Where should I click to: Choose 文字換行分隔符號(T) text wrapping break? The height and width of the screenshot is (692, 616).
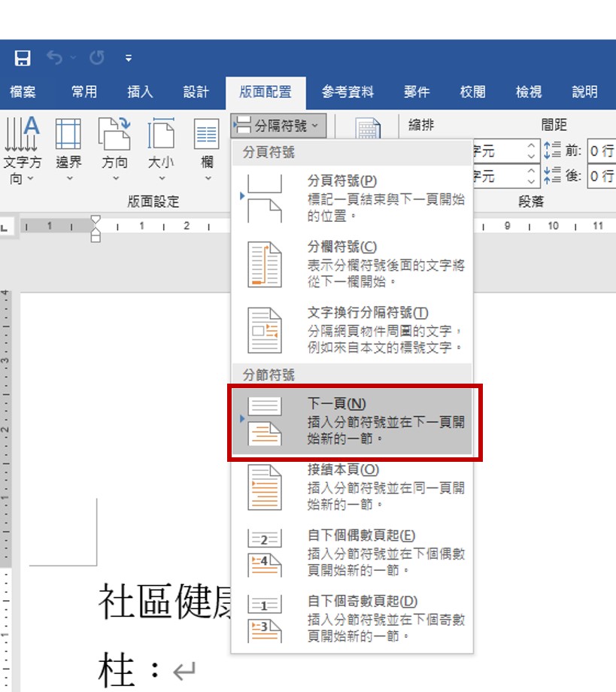coord(352,330)
